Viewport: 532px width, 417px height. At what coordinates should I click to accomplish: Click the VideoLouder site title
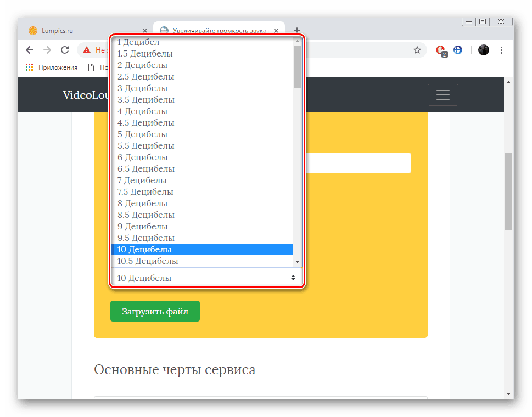click(x=86, y=95)
